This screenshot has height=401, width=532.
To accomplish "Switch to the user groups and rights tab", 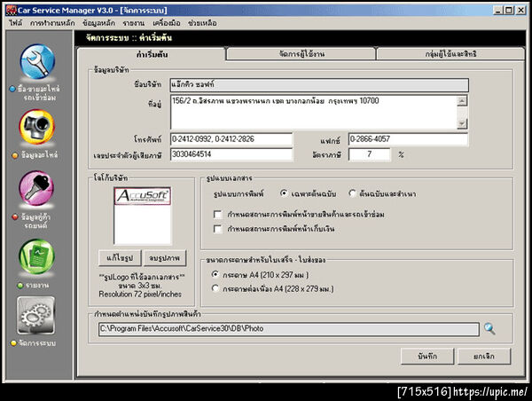I will [450, 54].
